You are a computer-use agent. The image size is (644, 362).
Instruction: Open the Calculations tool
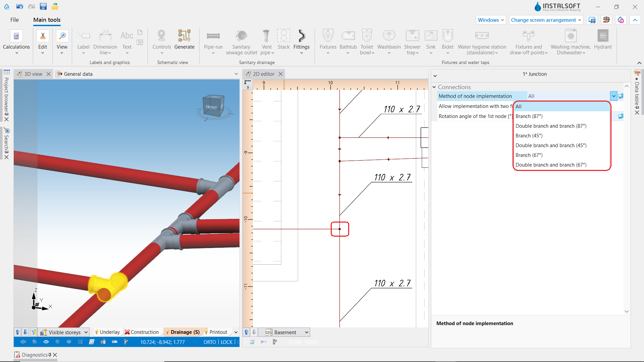(x=16, y=42)
